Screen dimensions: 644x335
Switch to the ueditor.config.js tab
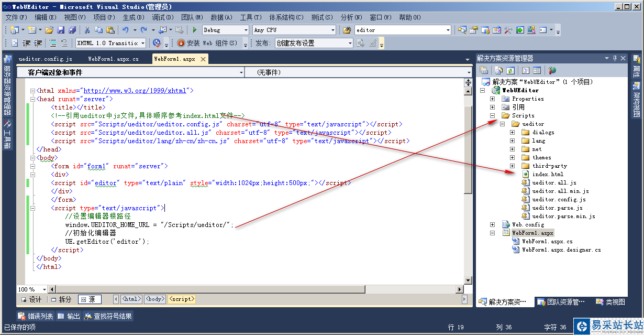(46, 59)
